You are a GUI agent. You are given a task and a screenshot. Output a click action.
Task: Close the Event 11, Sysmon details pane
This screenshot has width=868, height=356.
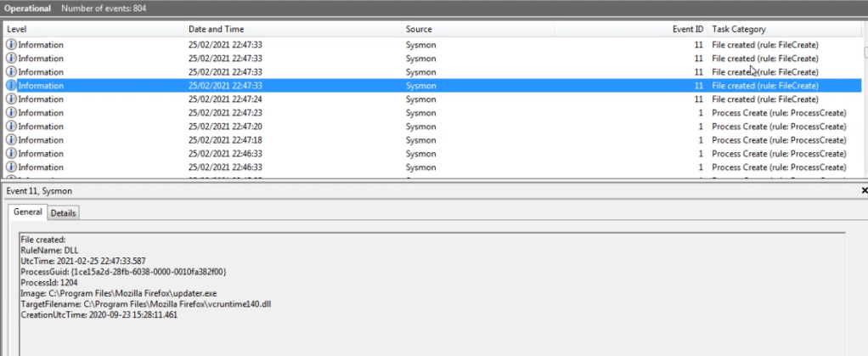click(863, 192)
